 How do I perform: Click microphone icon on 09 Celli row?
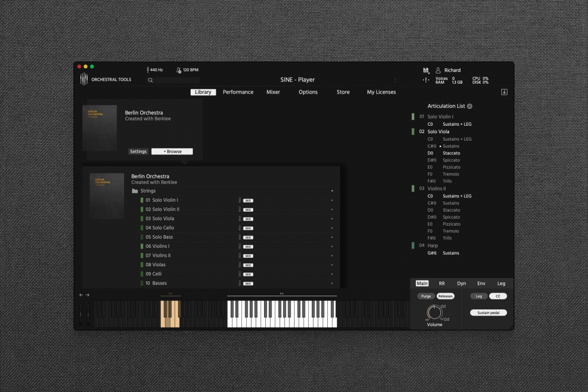239,274
